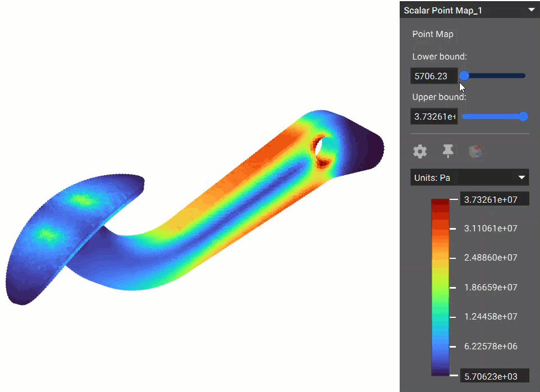The width and height of the screenshot is (540, 392).
Task: Click the 3.11061e+07 legend tick label
Action: 491,229
